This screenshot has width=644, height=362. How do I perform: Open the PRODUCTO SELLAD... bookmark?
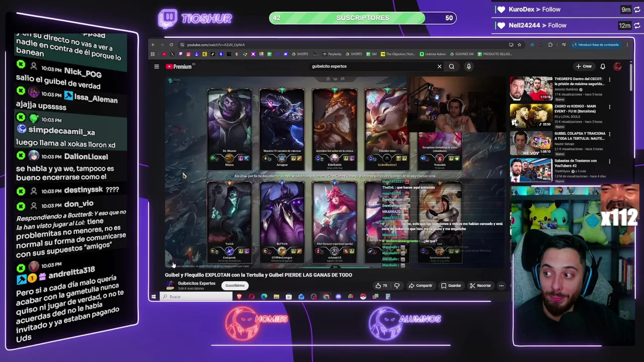(x=495, y=54)
